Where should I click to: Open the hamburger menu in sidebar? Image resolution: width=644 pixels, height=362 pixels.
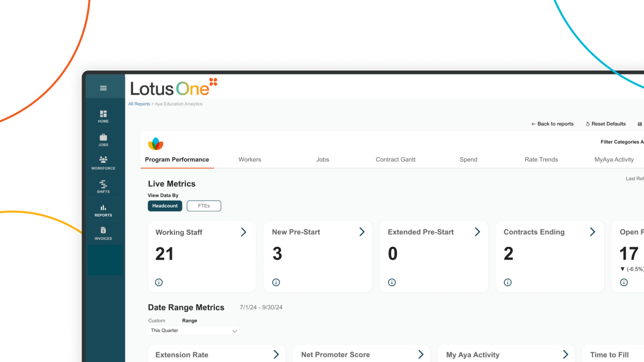click(103, 88)
